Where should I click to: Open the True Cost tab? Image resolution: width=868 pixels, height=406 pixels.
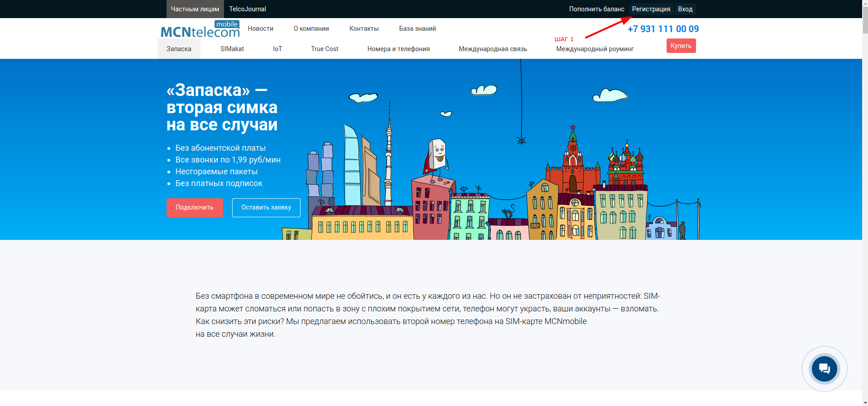(x=324, y=49)
